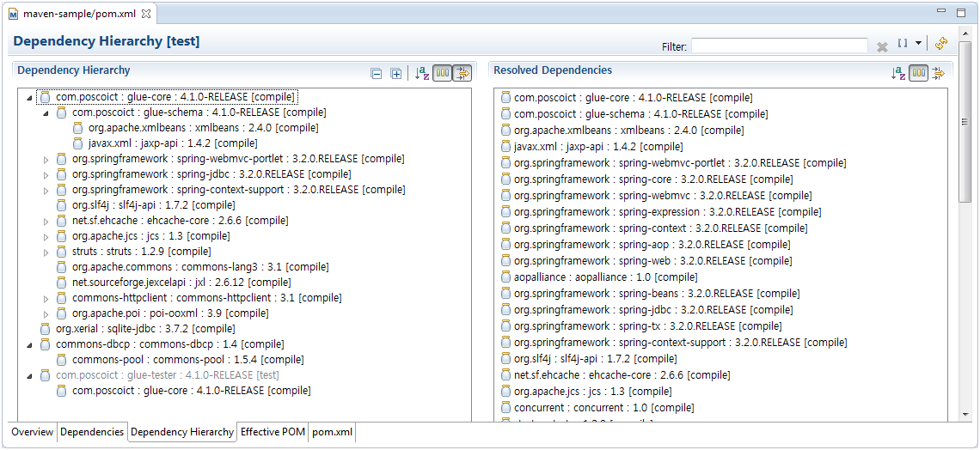Click jar icon of jxl 2.6.12
This screenshot has width=980, height=450.
pos(61,283)
